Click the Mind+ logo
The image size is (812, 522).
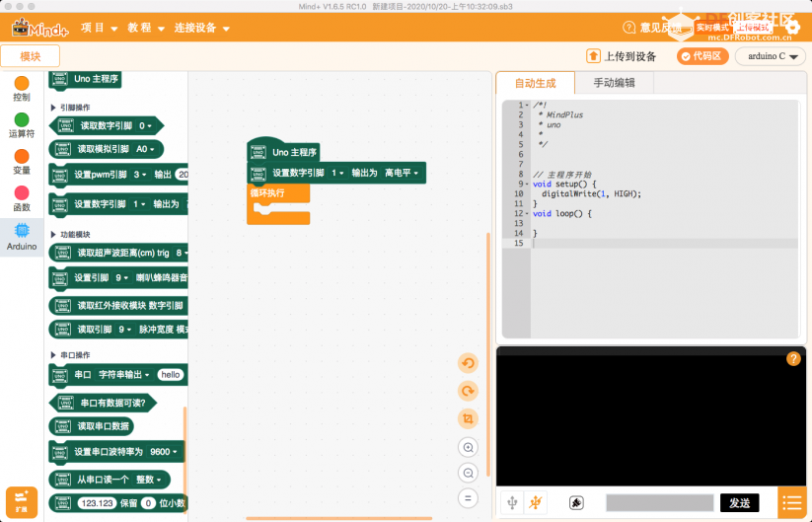click(x=40, y=28)
